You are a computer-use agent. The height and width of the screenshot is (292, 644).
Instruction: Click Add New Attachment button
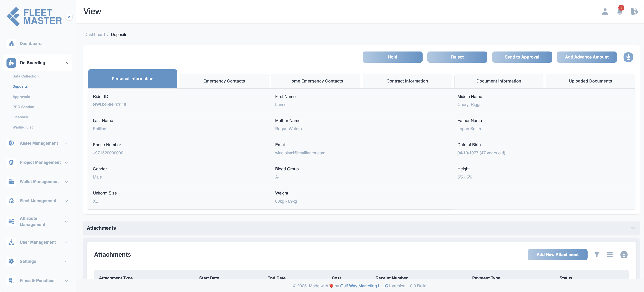coord(557,254)
